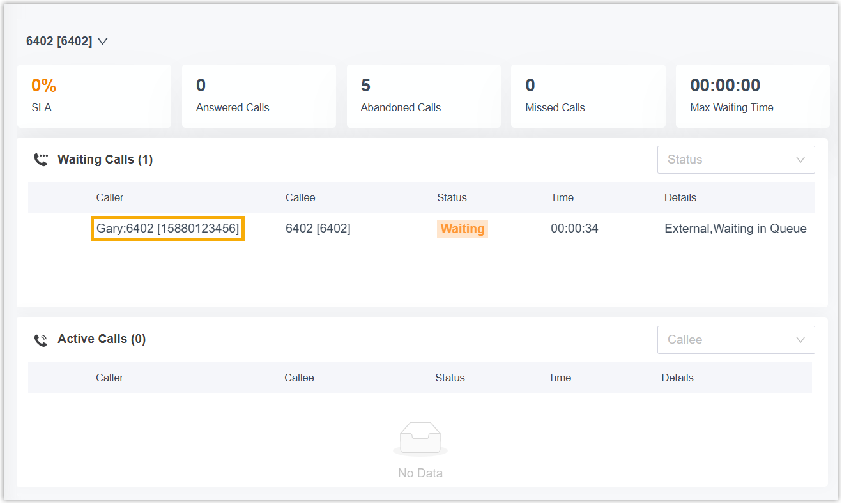This screenshot has width=842, height=504.
Task: Click the Time column header in Waiting Calls
Action: click(x=562, y=198)
